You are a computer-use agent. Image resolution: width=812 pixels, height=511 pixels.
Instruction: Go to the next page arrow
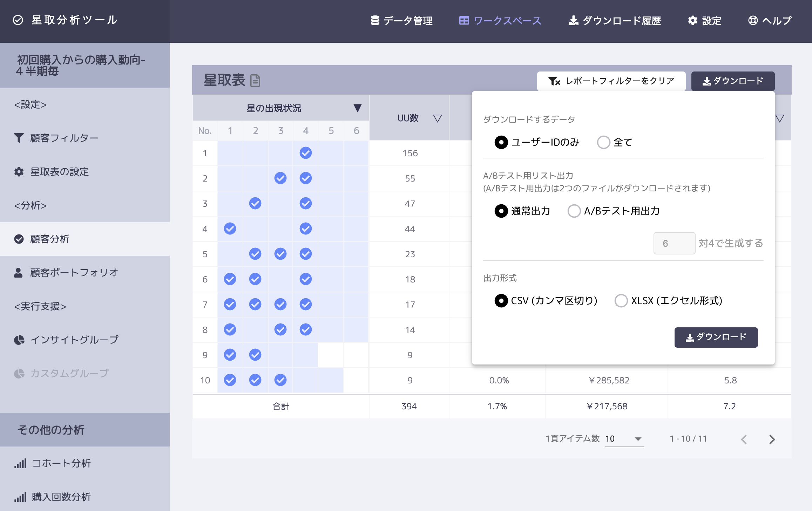coord(772,439)
